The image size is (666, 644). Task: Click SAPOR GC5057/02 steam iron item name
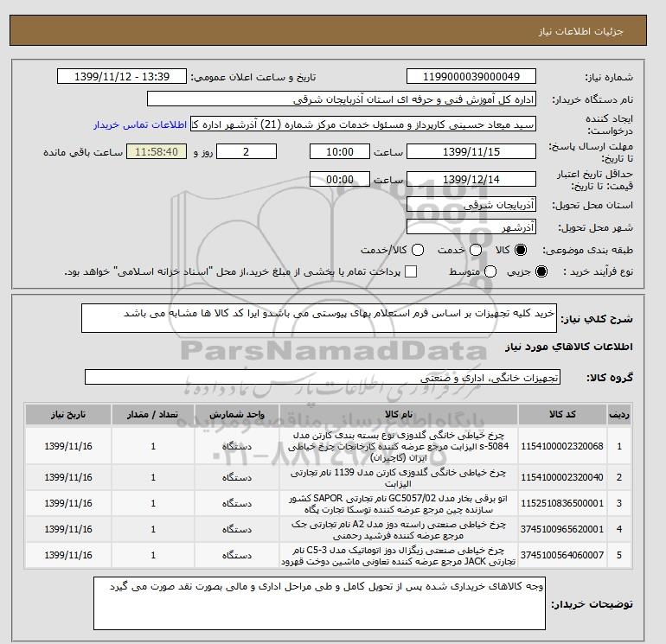pyautogui.click(x=399, y=503)
